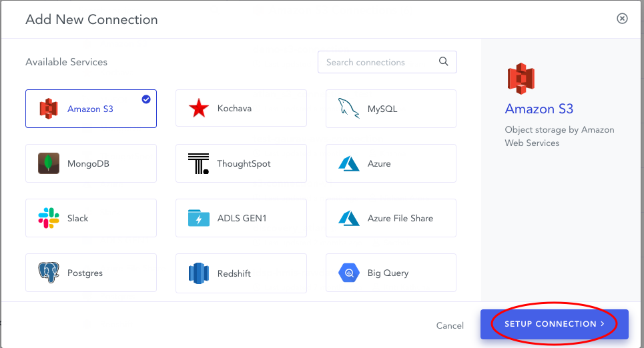Pick the ThoughtSpot service label
The height and width of the screenshot is (348, 644).
[x=244, y=164]
